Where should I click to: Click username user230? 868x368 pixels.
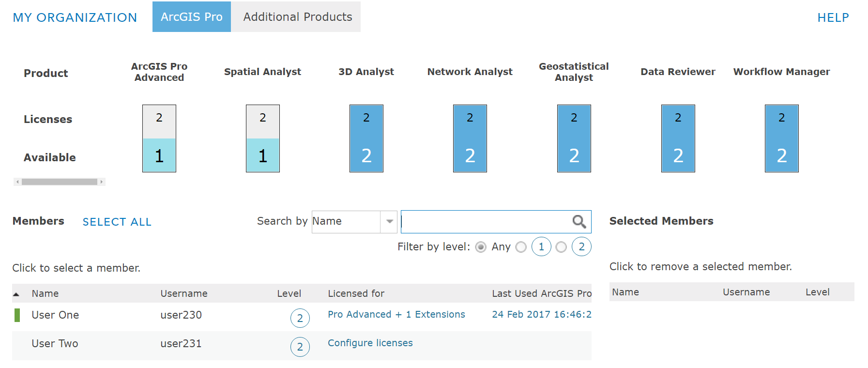(181, 315)
